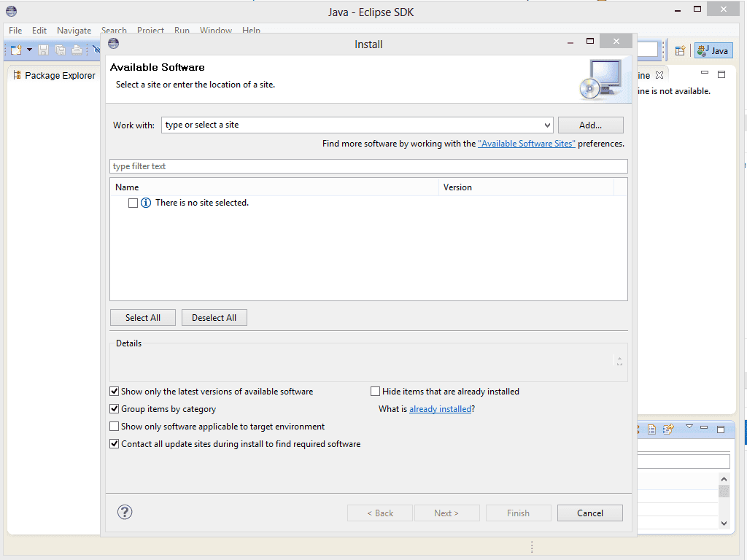This screenshot has height=560, width=747.
Task: Click the < Back button
Action: point(379,513)
